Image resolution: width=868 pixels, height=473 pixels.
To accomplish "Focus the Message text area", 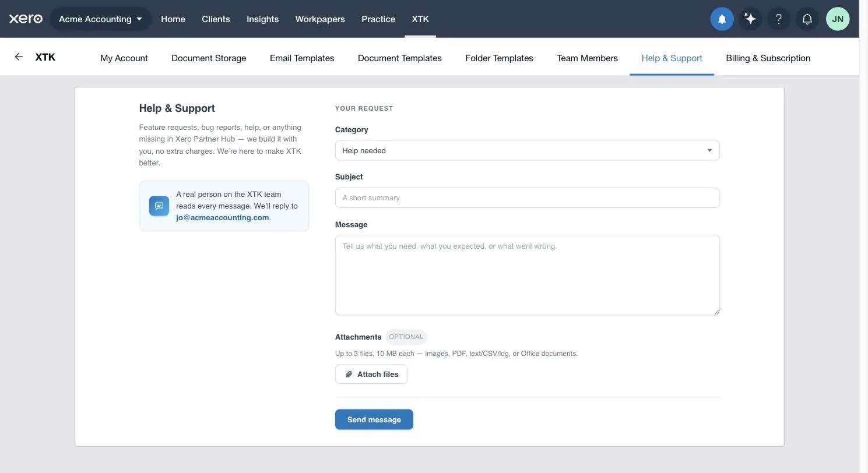I will click(527, 275).
